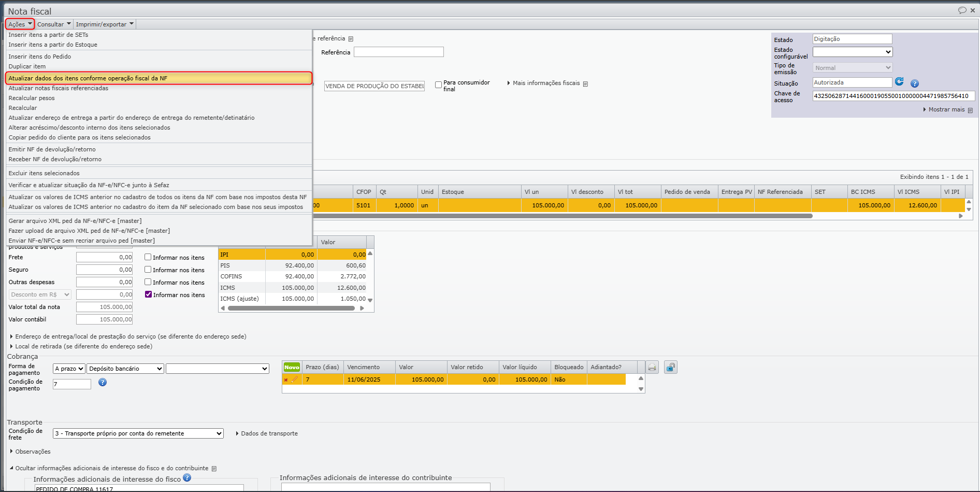Choose Inserir itens a partir de SETs
Image resolution: width=980 pixels, height=492 pixels.
159,35
